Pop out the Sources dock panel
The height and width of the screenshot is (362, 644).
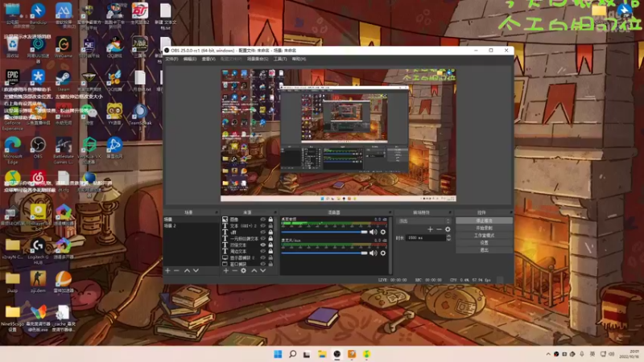(x=275, y=212)
